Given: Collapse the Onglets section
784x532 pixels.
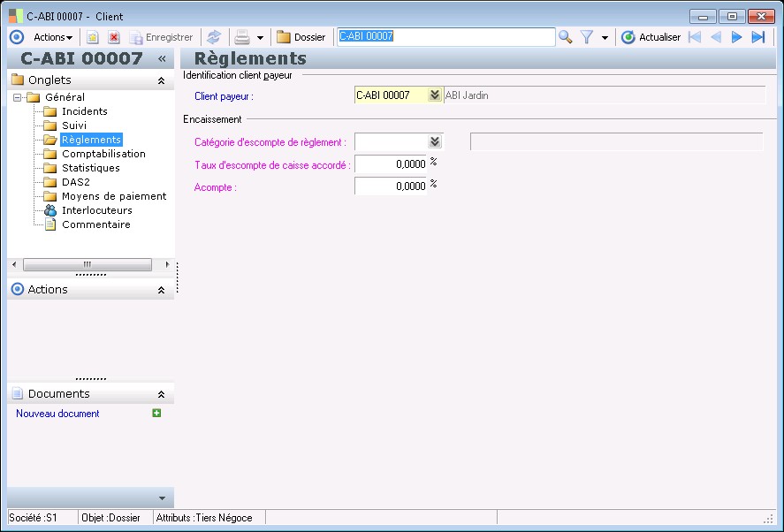Looking at the screenshot, I should click(x=161, y=80).
